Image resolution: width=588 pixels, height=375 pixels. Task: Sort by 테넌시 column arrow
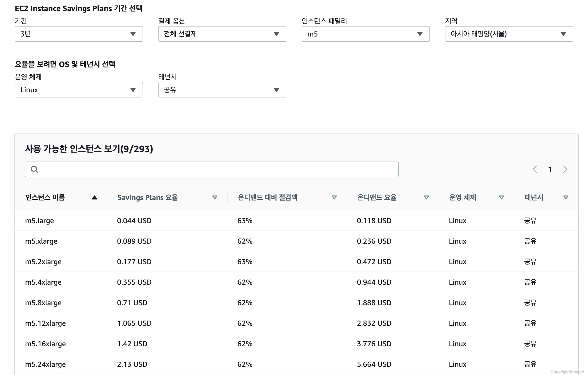pos(566,197)
